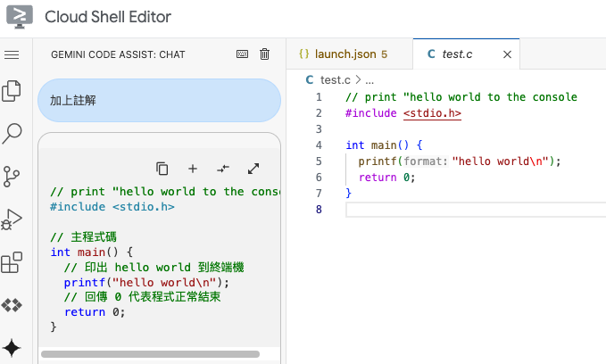Viewport: 606px width, 364px height.
Task: Click return 0; on editor line 6
Action: coord(386,178)
